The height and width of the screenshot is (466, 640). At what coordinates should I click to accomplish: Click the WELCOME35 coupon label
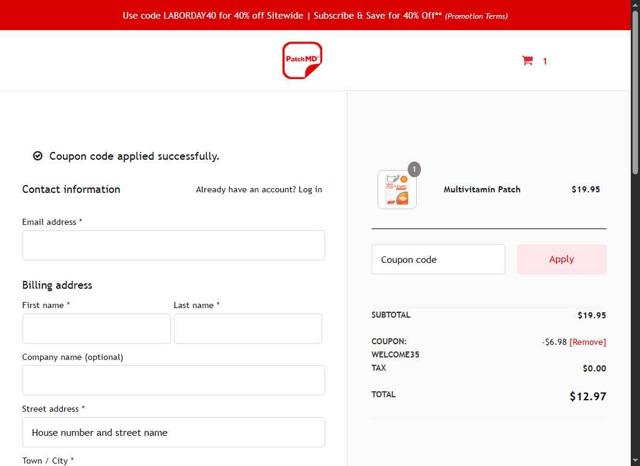click(x=395, y=355)
